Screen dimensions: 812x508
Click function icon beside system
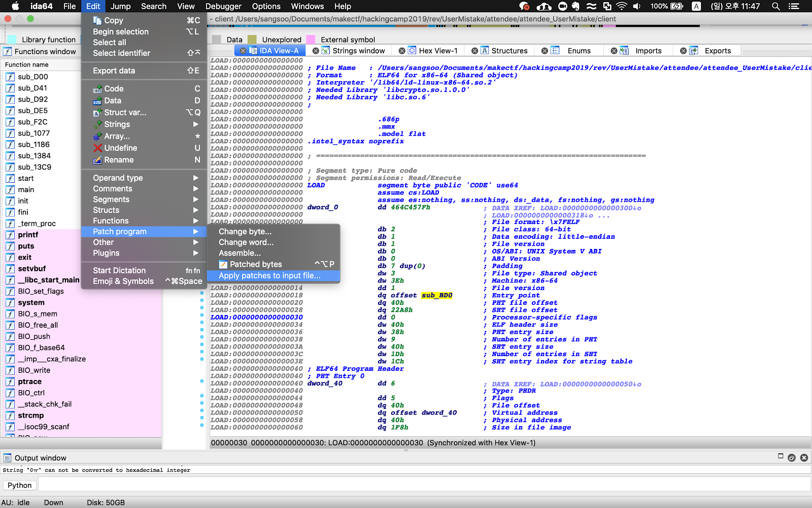10,303
